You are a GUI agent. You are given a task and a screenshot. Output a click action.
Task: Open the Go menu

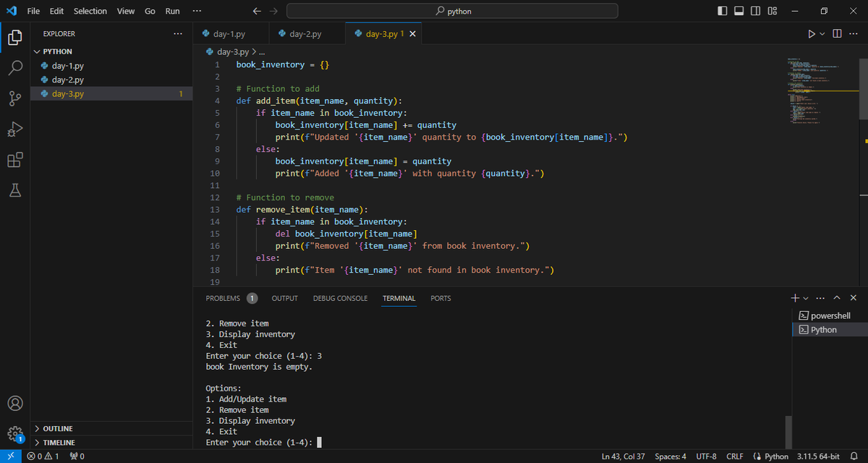(x=150, y=11)
